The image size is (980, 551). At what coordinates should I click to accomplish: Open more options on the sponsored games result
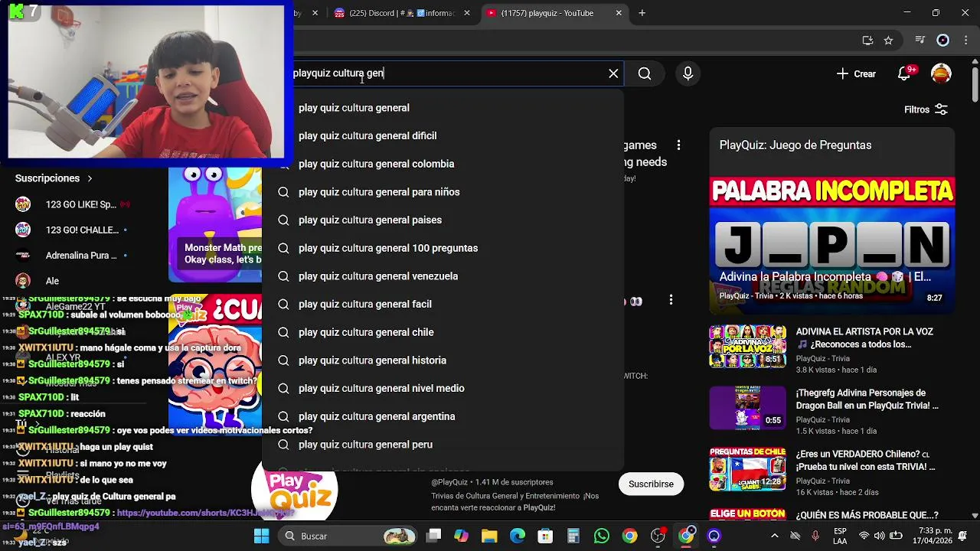coord(678,145)
